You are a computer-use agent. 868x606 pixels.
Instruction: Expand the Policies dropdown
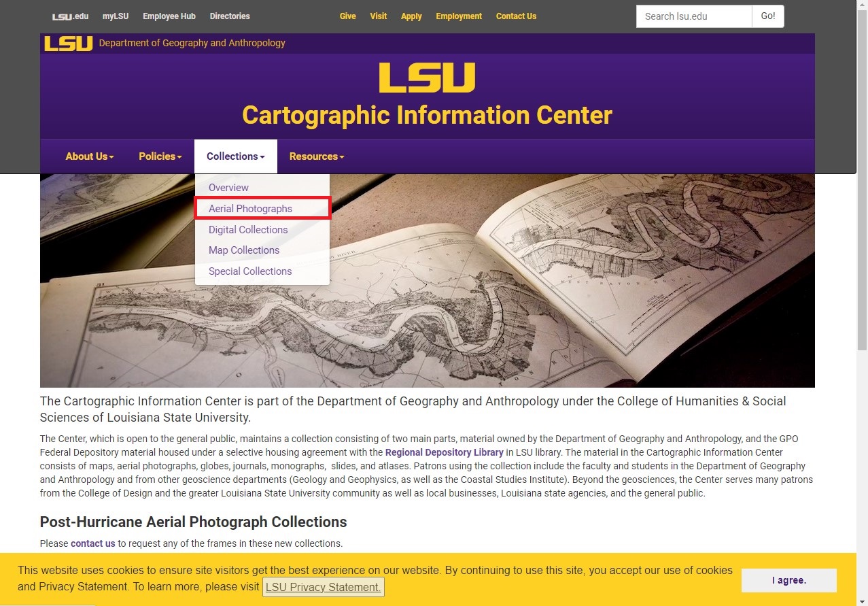click(160, 156)
